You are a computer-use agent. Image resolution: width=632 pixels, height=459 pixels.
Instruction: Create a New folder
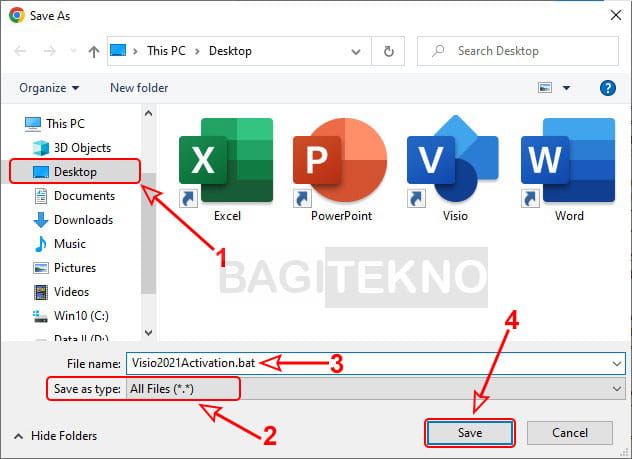click(x=139, y=87)
